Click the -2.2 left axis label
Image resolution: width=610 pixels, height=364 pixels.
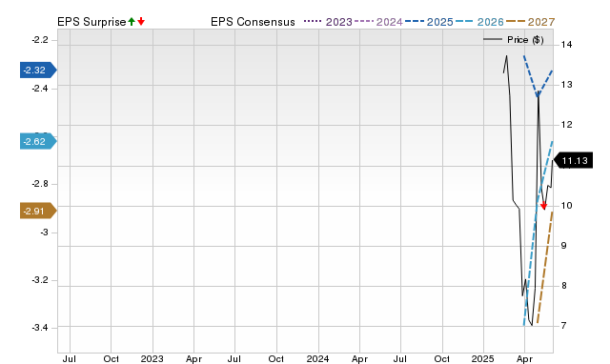coord(40,40)
